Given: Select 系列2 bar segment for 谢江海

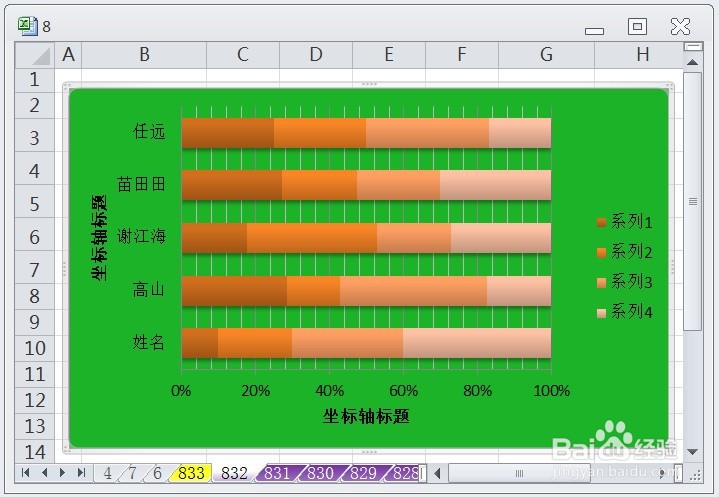Looking at the screenshot, I should [312, 238].
